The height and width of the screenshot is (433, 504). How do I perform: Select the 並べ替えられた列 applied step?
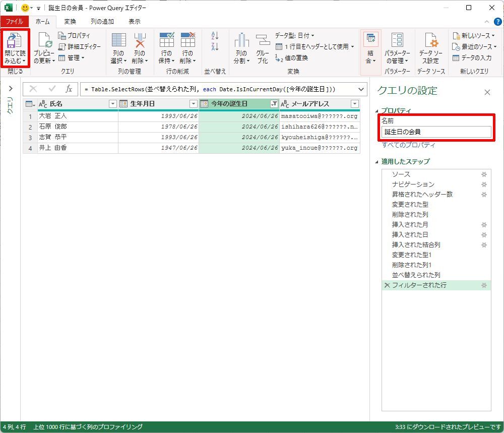point(416,275)
